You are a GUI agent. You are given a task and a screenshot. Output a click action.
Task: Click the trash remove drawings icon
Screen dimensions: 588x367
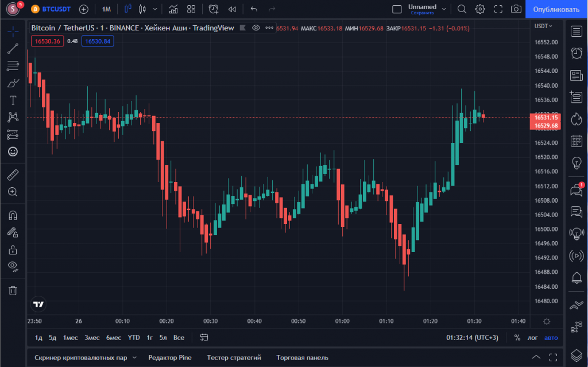click(x=13, y=290)
